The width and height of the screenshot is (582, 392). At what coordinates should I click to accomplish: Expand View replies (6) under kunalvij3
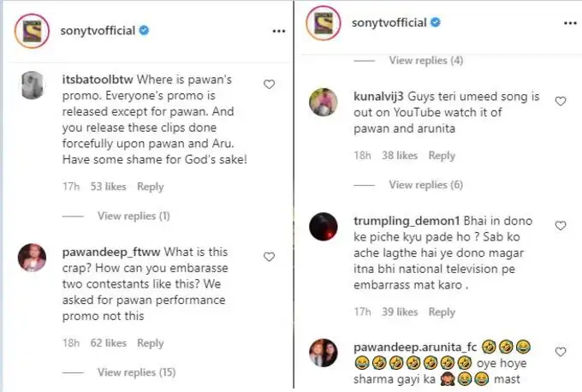425,185
